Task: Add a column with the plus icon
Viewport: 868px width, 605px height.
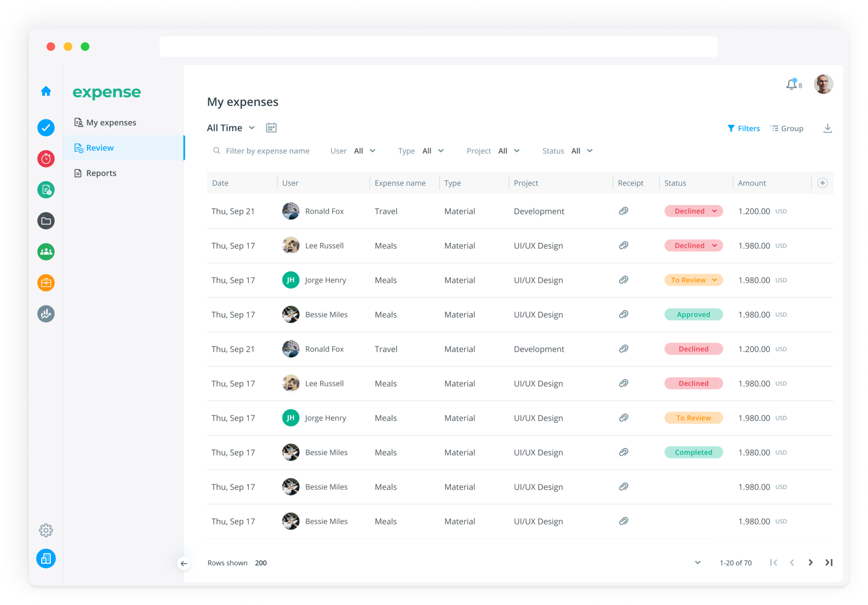Action: click(822, 183)
